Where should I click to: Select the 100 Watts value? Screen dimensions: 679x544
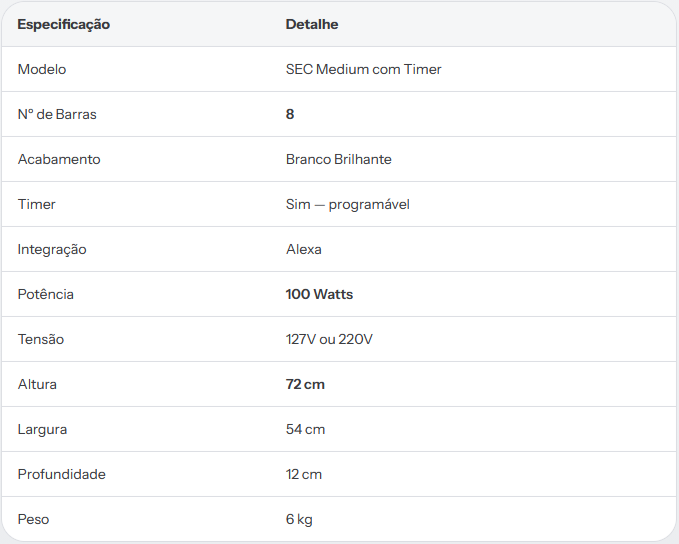[319, 295]
